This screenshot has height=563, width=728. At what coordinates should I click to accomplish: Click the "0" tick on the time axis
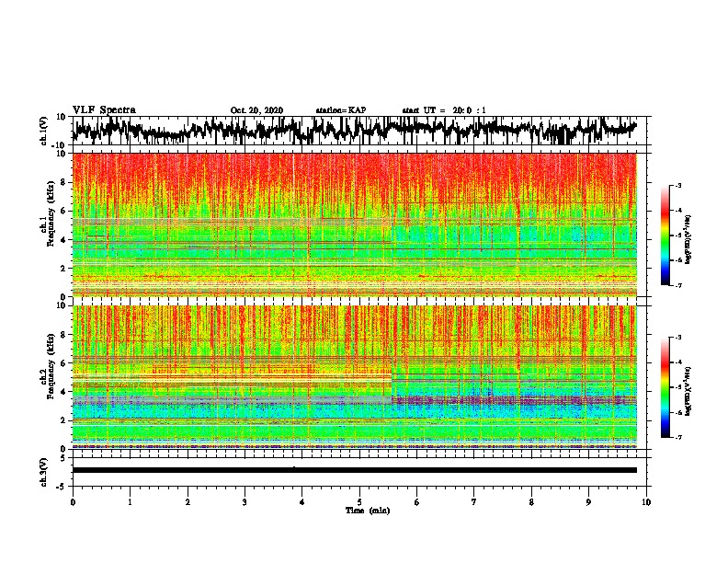[73, 502]
